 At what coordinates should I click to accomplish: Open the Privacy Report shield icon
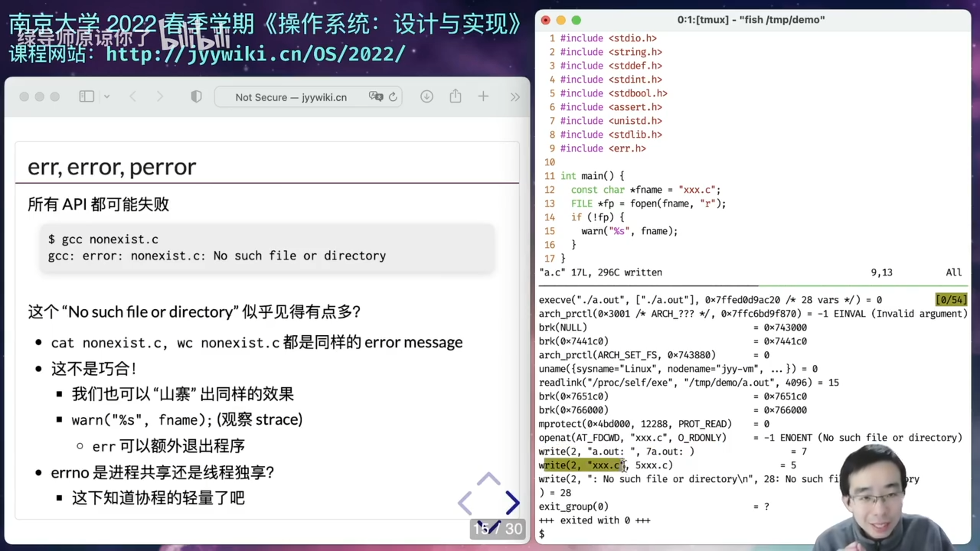196,96
